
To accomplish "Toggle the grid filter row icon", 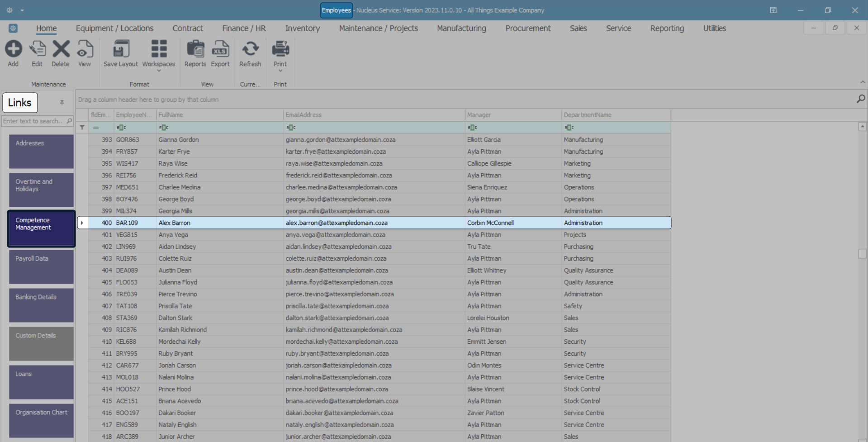I will (82, 128).
